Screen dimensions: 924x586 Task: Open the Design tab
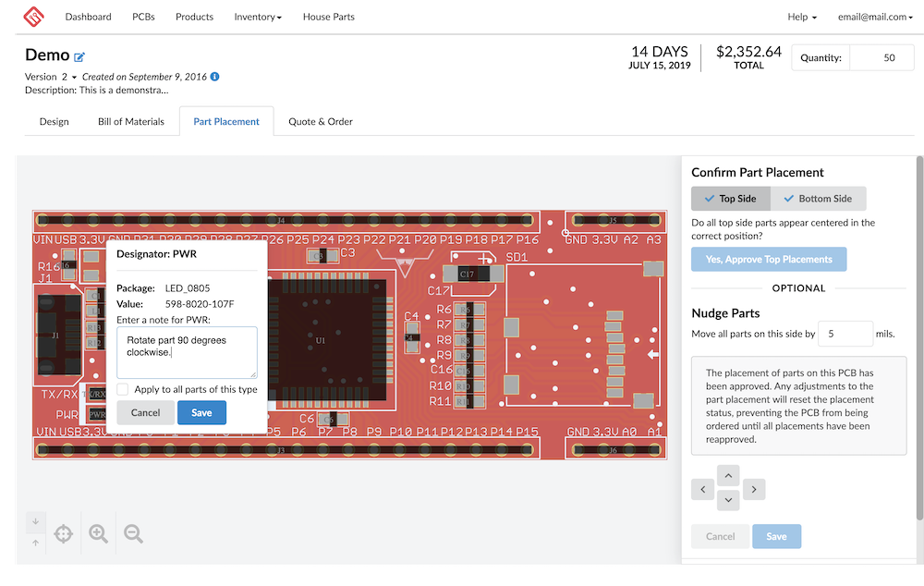[x=55, y=121]
